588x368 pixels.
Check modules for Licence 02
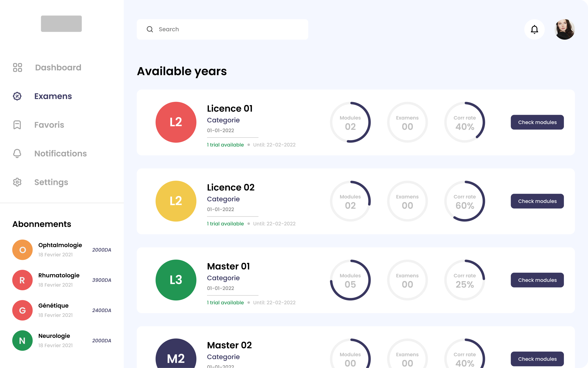(537, 201)
